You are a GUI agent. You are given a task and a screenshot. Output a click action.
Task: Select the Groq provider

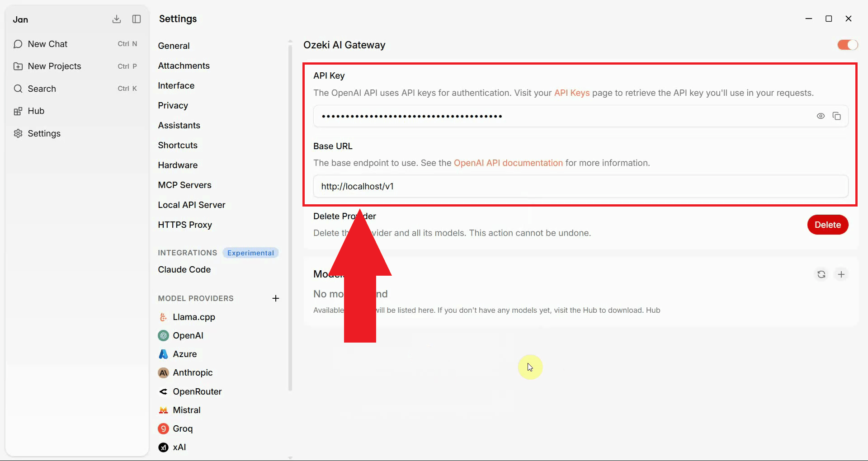182,428
